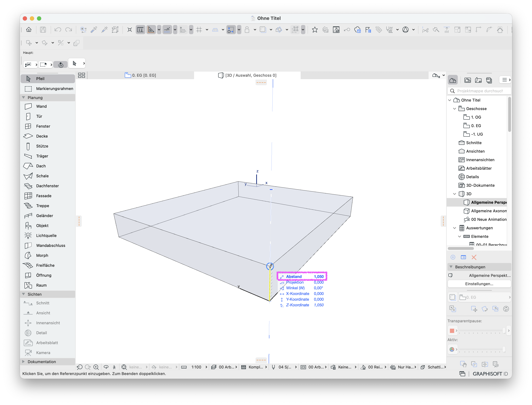Screen dimensions: 532x405
Task: Click red X delete icon in navigator
Action: click(x=474, y=258)
